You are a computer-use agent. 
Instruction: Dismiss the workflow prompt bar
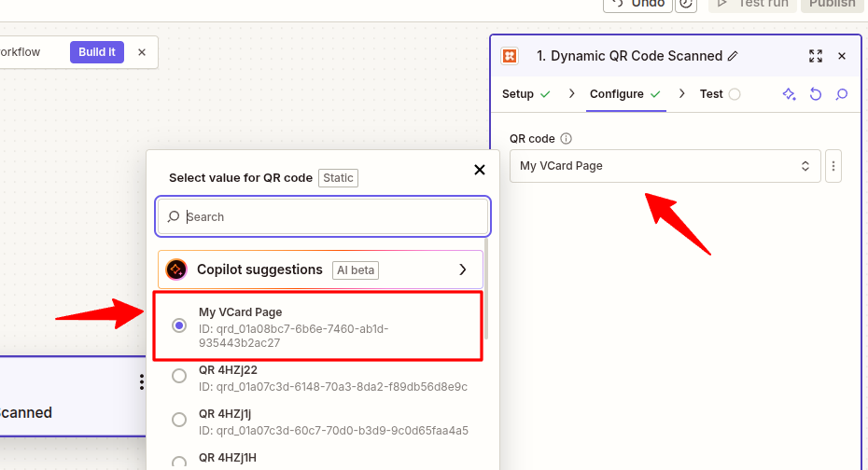click(x=142, y=52)
